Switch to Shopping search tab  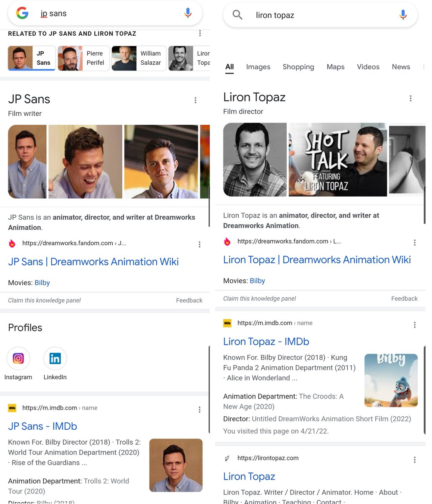[x=298, y=67]
